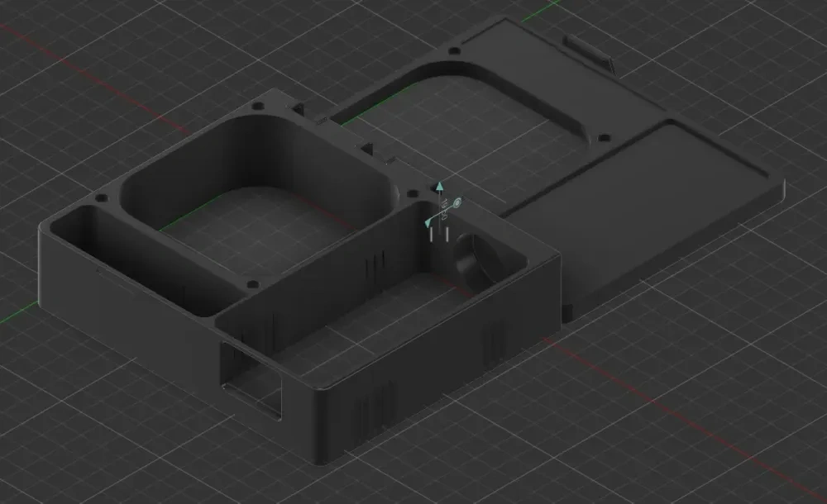Screen dimensions: 827x504
Task: Click the gizmo's center origin point
Action: (x=440, y=215)
